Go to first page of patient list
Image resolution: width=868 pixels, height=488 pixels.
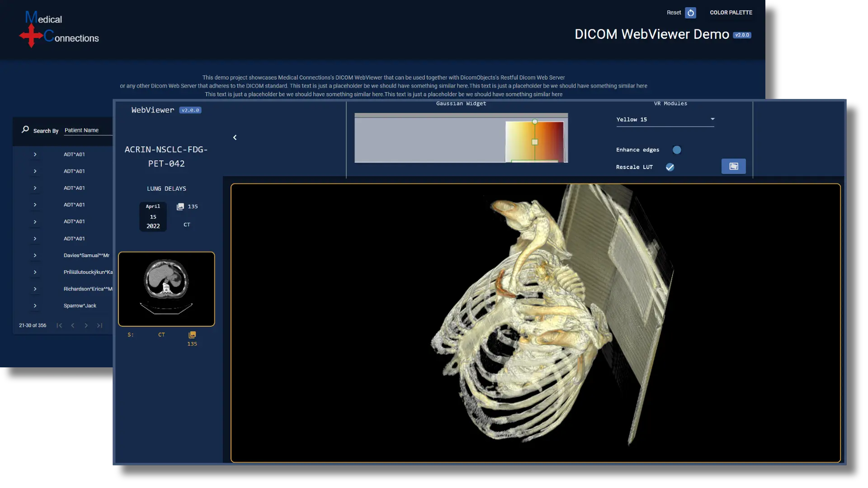click(59, 325)
